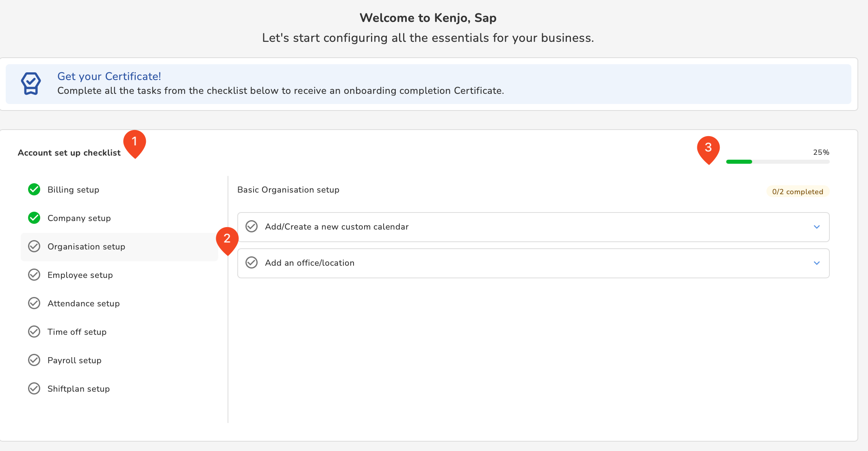Open the Attendance setup section
Screen dimensions: 868x451
click(x=83, y=304)
